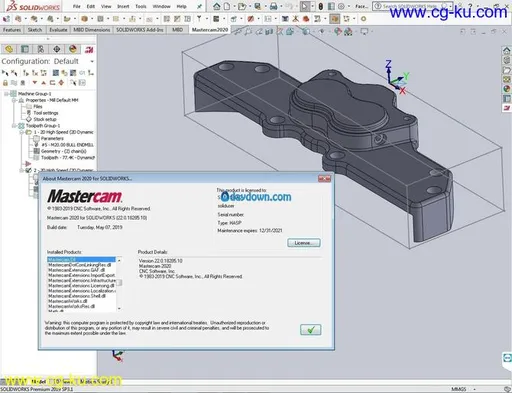This screenshot has width=512, height=393.
Task: Switch to the SOLIDWORKS Add-Ins tab
Action: pyautogui.click(x=140, y=30)
